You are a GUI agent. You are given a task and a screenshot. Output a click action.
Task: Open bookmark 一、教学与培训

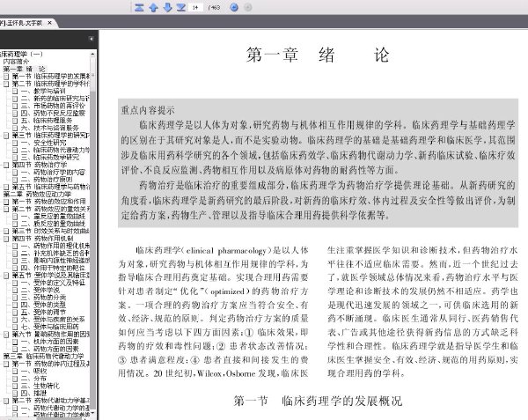(x=43, y=91)
